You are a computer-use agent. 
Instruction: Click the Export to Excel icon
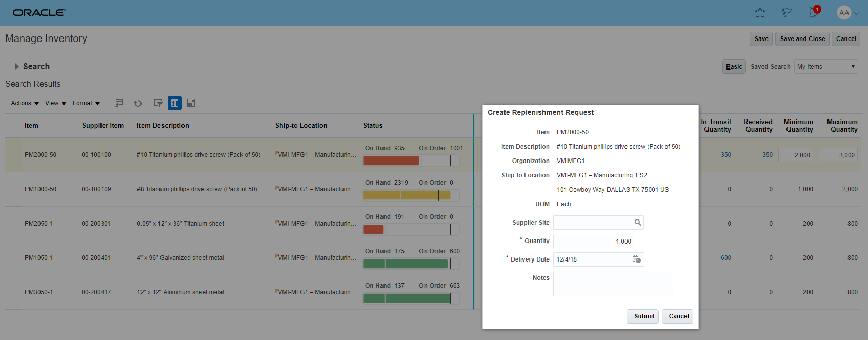click(x=118, y=103)
